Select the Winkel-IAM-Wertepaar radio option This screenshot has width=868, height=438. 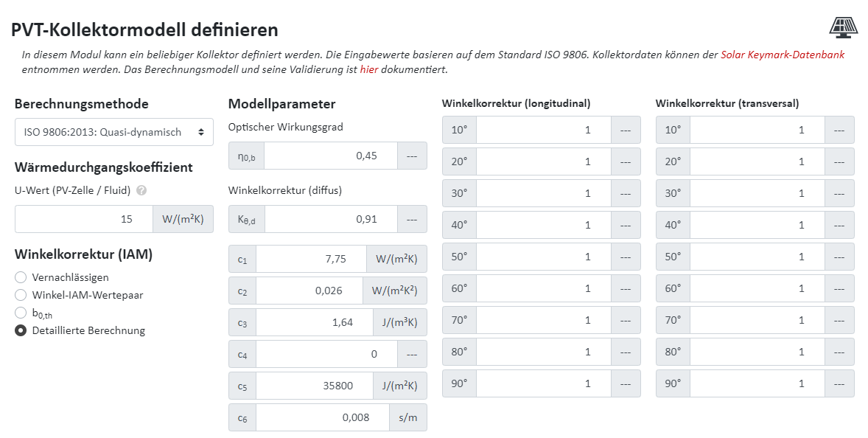pos(21,295)
